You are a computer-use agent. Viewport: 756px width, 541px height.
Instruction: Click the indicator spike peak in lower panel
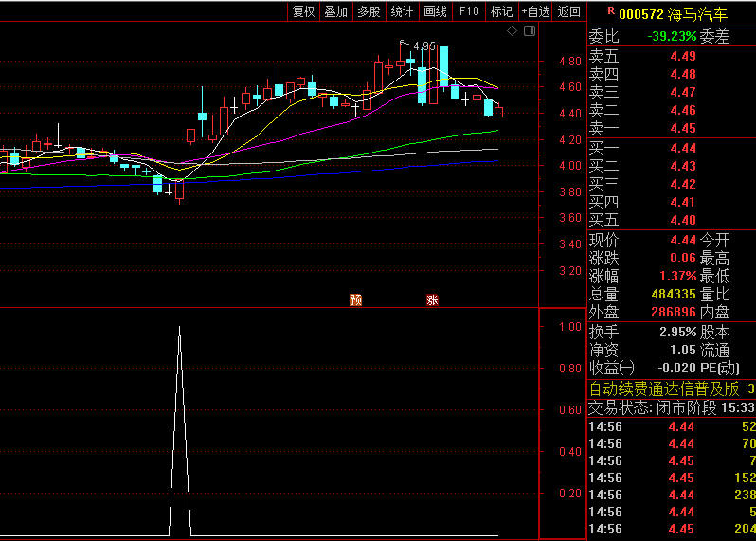[180, 328]
